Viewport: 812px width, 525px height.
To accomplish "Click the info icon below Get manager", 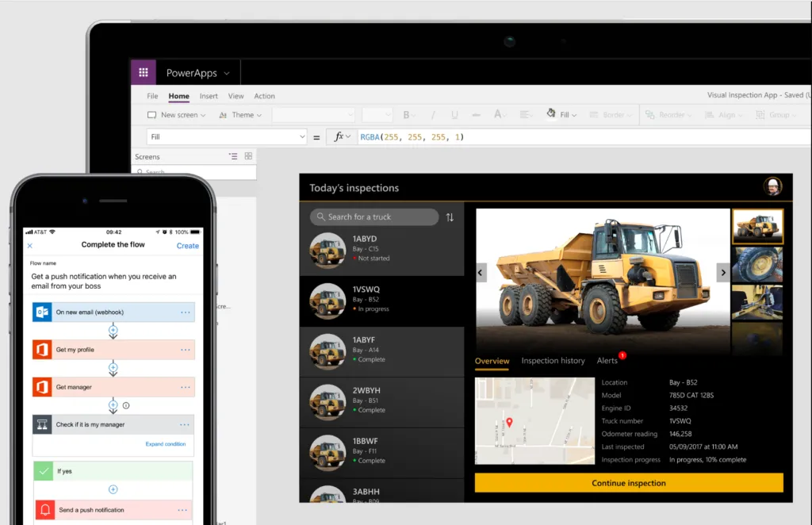I will (126, 405).
